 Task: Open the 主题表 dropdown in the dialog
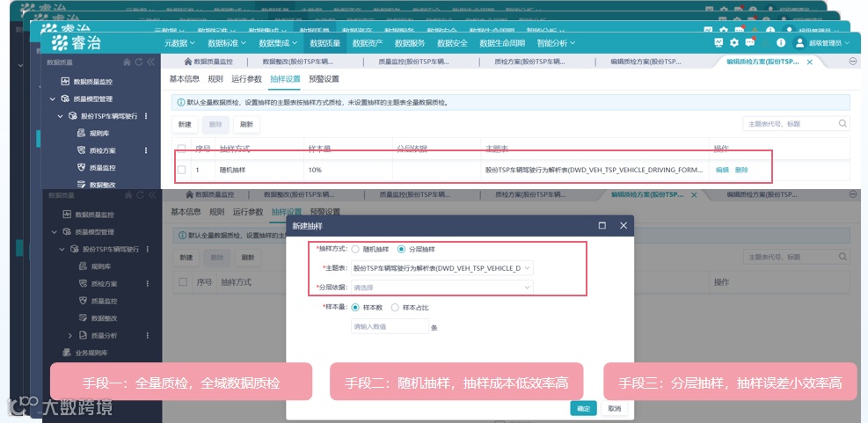click(x=442, y=268)
